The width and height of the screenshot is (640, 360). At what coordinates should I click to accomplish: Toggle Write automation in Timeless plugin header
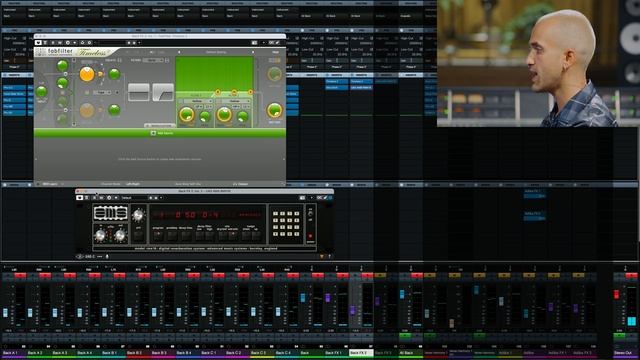pyautogui.click(x=60, y=42)
